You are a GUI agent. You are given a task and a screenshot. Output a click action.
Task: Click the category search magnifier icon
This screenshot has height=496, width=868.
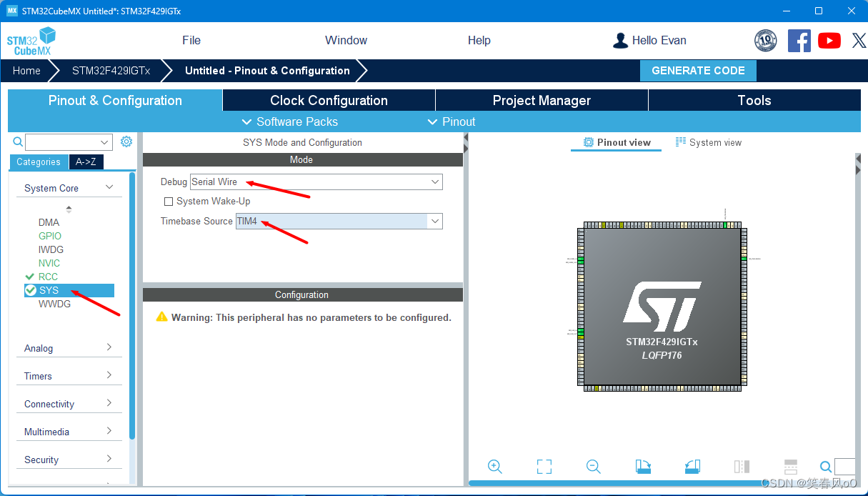pos(18,142)
